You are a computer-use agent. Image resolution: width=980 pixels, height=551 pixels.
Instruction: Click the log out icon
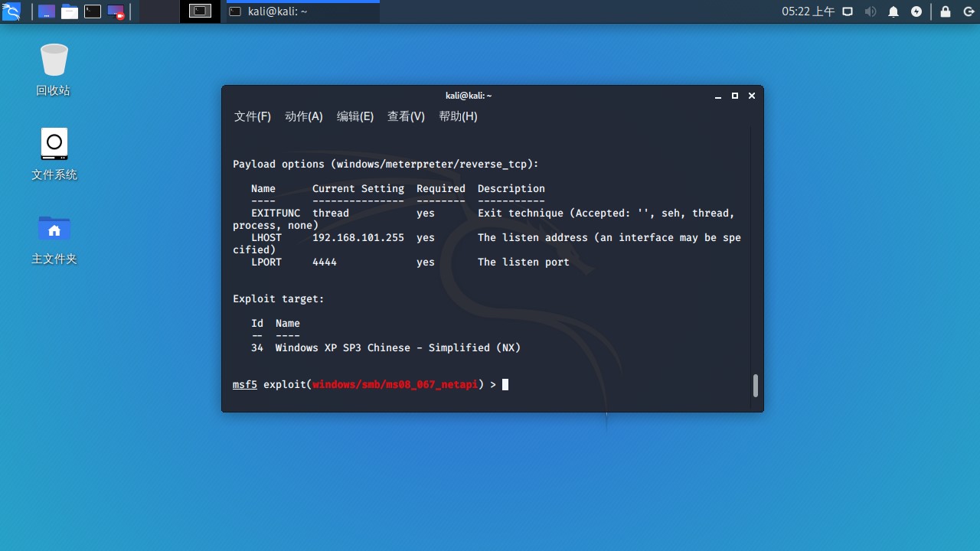pos(967,11)
